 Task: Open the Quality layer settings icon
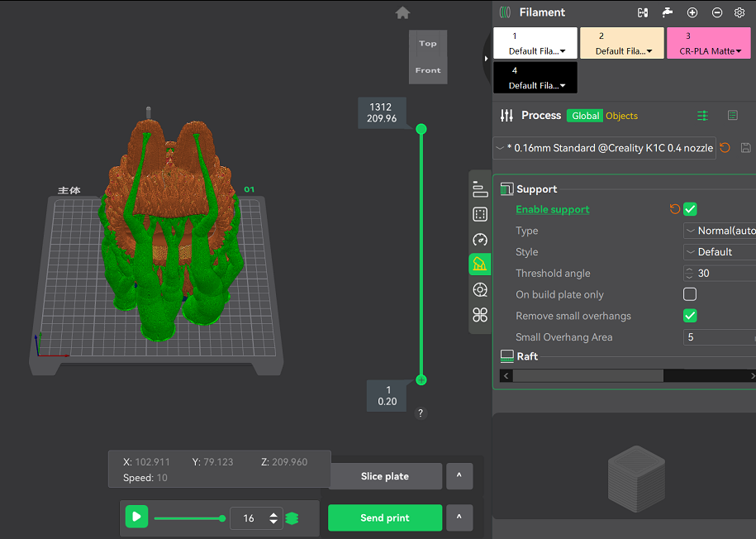click(479, 188)
